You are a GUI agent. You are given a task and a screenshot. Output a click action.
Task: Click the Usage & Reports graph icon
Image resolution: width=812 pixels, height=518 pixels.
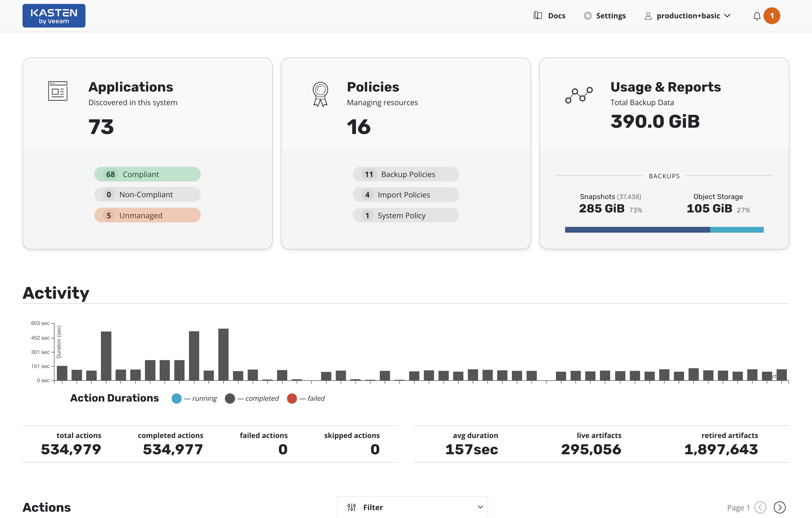pos(579,95)
